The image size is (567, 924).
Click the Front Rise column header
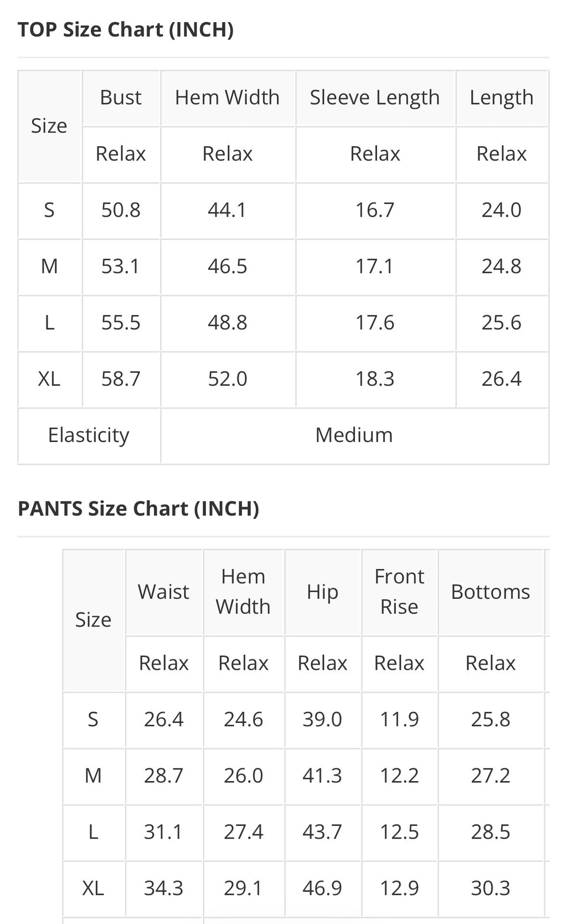pyautogui.click(x=399, y=592)
